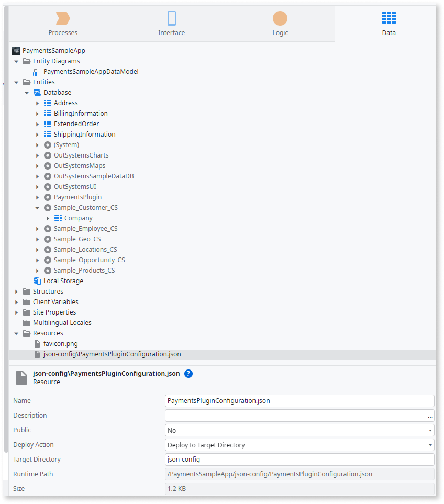Image resolution: width=444 pixels, height=504 pixels.
Task: Select the PaymentsSampleAppDataModel diagram icon
Action: (x=37, y=72)
